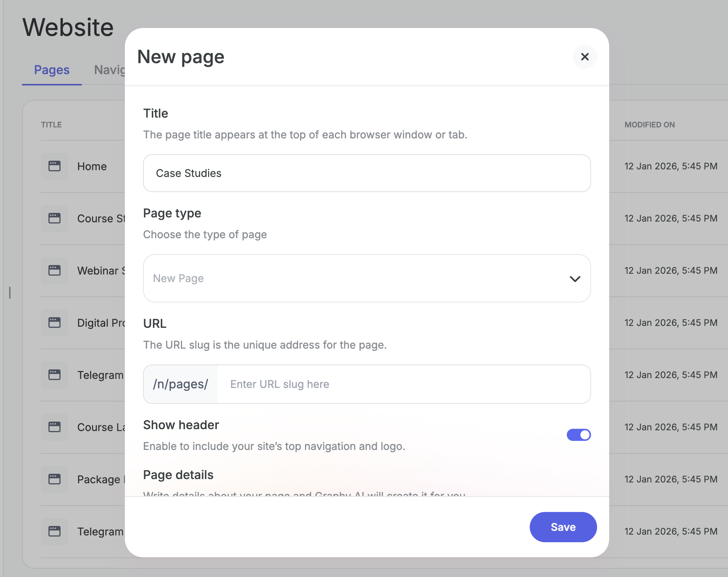Open the Page type dropdown
Viewport: 728px width, 577px height.
[x=366, y=278]
